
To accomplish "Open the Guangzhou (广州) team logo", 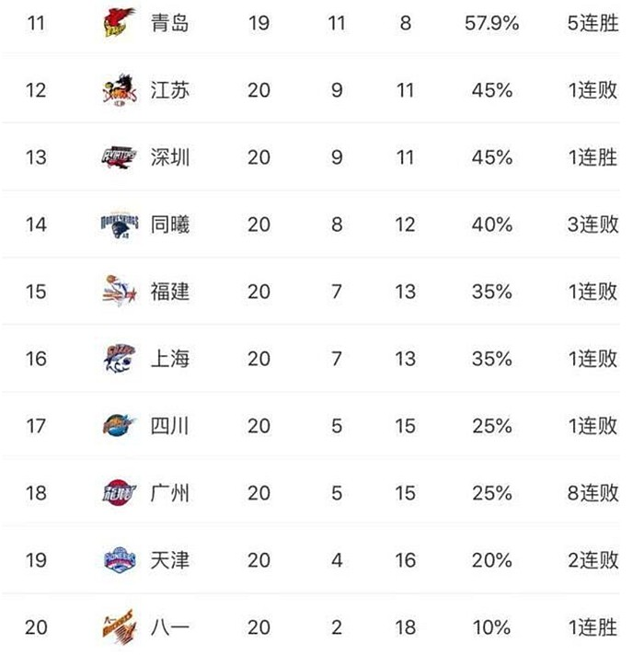I will coord(120,493).
